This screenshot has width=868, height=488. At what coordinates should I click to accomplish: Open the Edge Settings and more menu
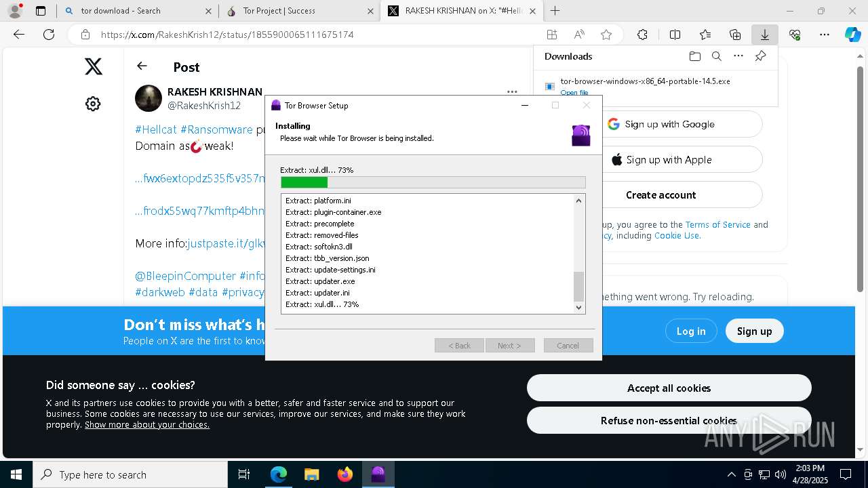click(x=825, y=35)
